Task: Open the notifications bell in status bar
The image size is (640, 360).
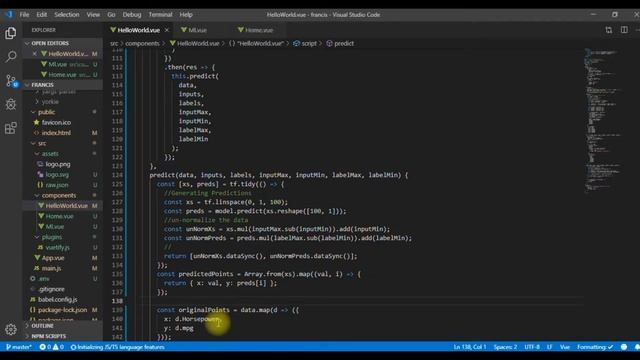Action: (x=637, y=347)
